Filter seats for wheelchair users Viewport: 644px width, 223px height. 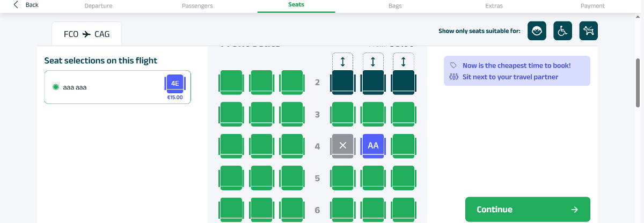[x=562, y=31]
